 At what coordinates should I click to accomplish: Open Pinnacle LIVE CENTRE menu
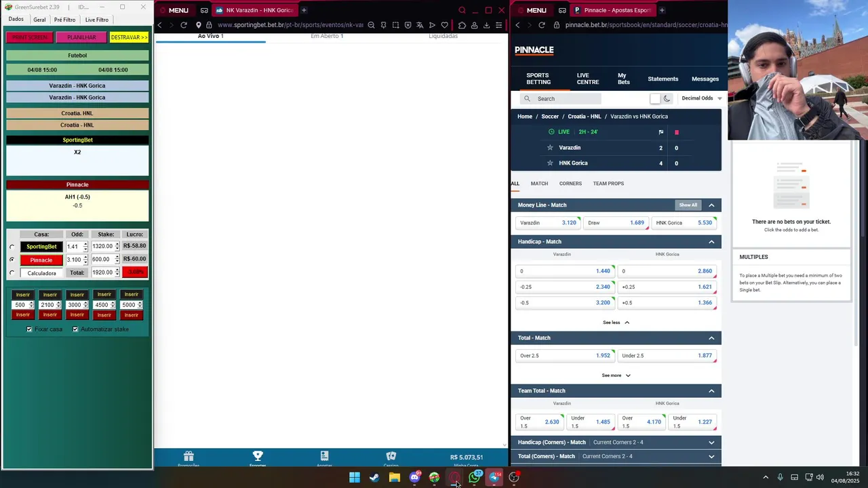pos(587,79)
